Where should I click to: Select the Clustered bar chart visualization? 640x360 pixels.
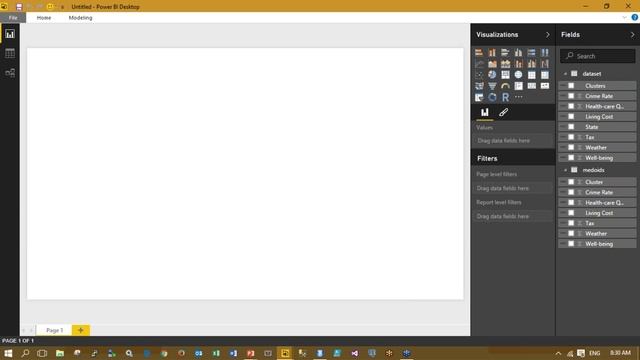click(x=505, y=53)
